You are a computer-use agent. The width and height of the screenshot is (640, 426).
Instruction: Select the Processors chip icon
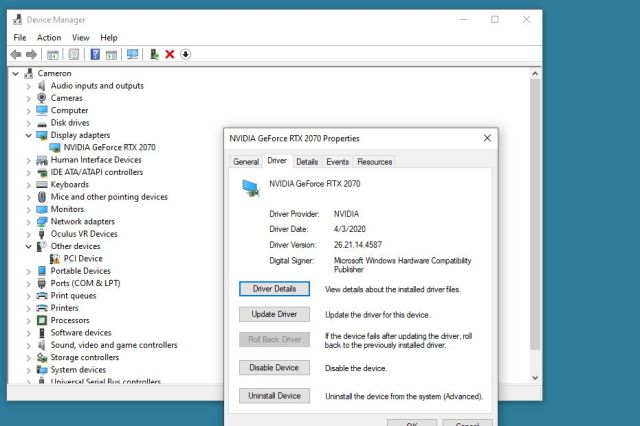[42, 320]
